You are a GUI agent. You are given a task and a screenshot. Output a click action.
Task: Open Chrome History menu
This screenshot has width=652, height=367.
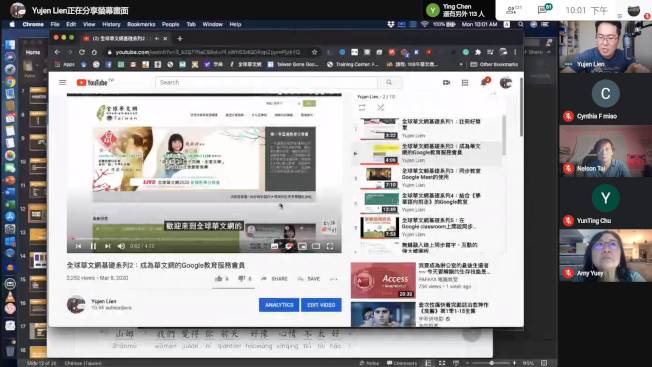click(111, 24)
